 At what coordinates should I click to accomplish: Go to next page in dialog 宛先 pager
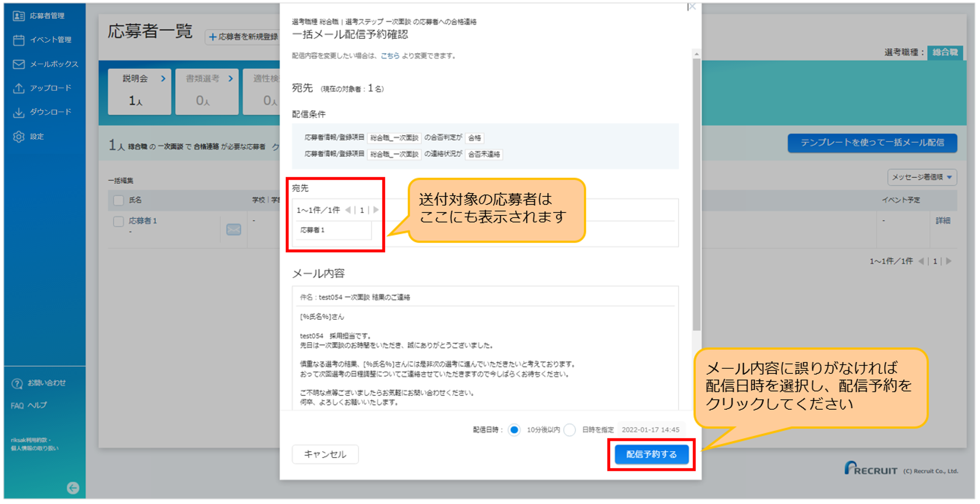[x=376, y=210]
